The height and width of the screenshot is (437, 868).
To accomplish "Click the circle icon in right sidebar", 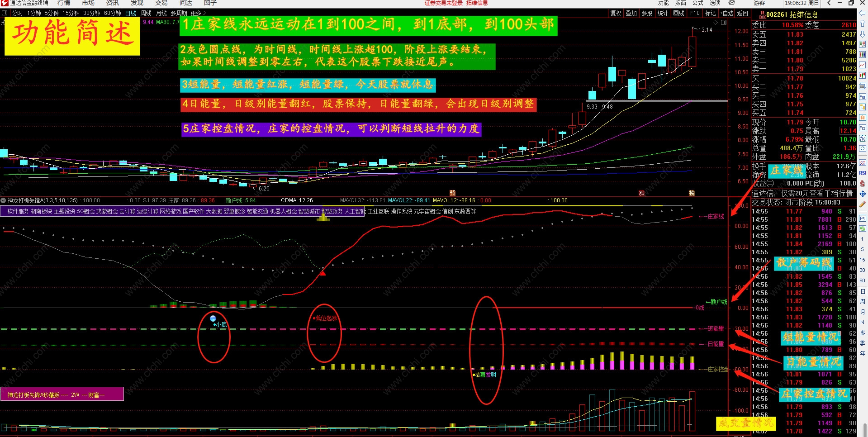I will 863,148.
